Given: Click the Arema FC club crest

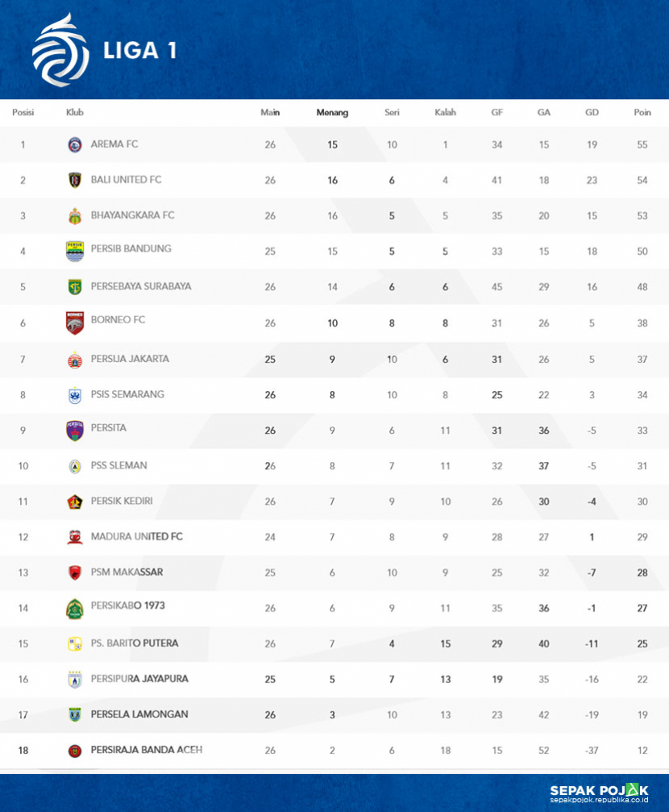Looking at the screenshot, I should coord(75,144).
